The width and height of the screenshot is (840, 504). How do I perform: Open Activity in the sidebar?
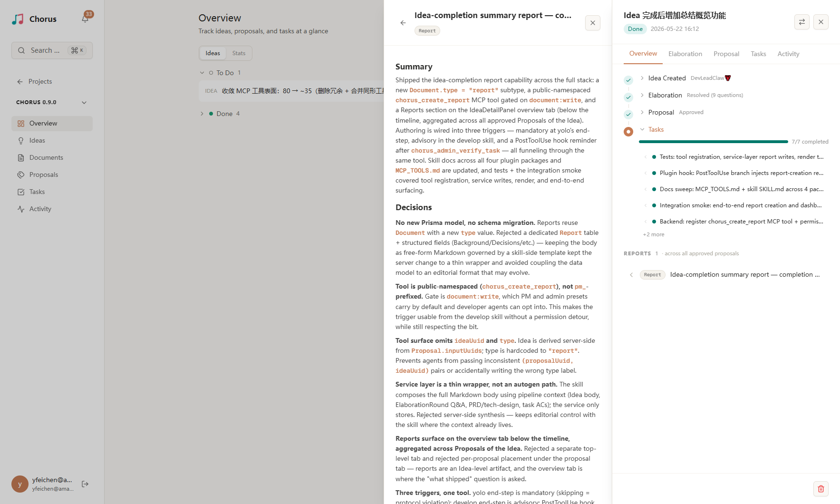tap(52, 209)
